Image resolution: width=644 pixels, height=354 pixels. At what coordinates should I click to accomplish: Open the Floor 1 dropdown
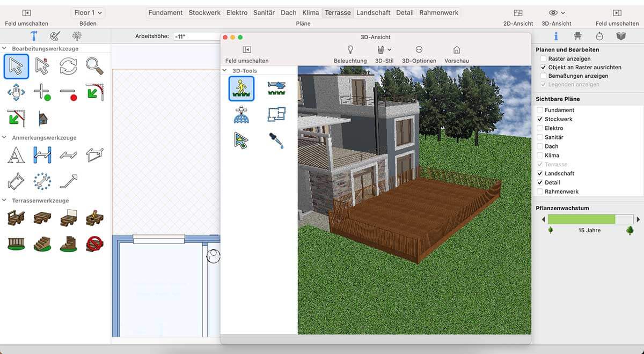pyautogui.click(x=88, y=13)
